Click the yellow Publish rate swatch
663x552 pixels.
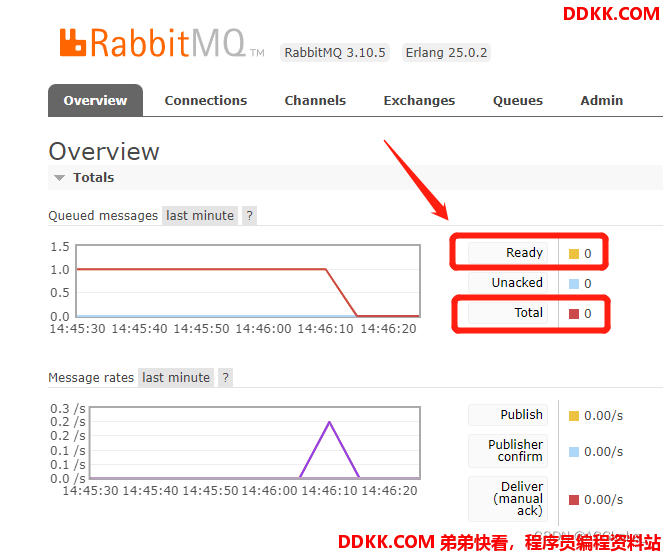point(574,416)
